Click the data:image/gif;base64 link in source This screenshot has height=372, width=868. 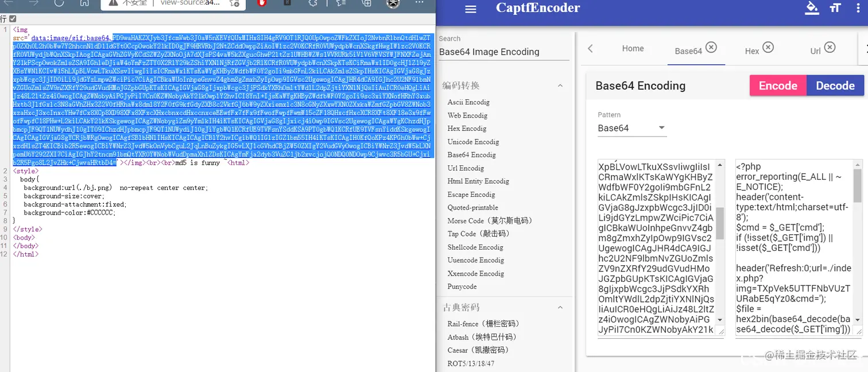click(x=71, y=38)
